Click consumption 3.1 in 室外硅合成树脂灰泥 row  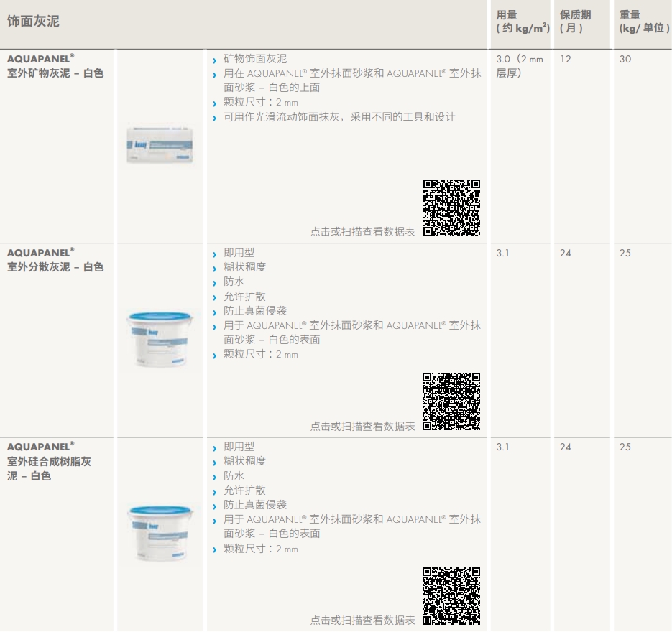click(502, 447)
